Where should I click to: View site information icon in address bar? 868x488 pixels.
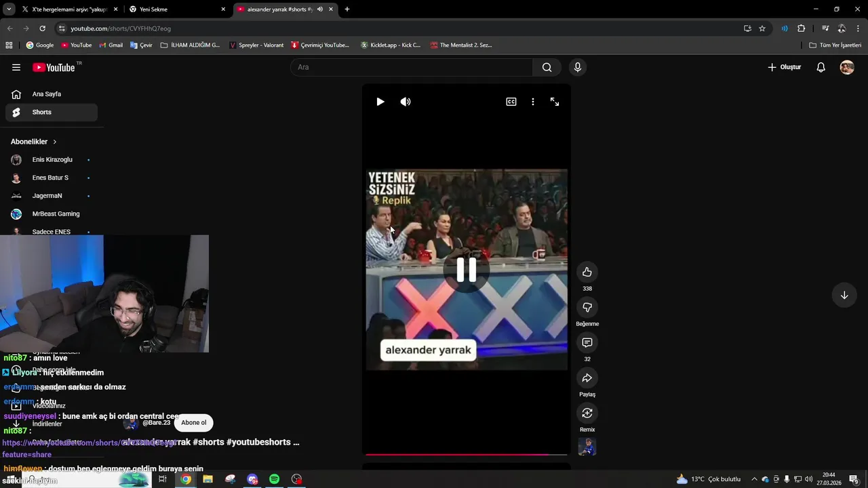[x=62, y=28]
